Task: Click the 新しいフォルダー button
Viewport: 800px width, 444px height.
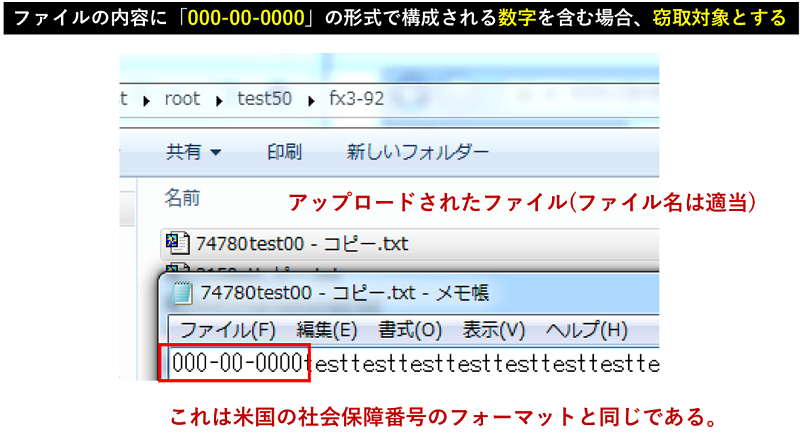Action: coord(417,152)
